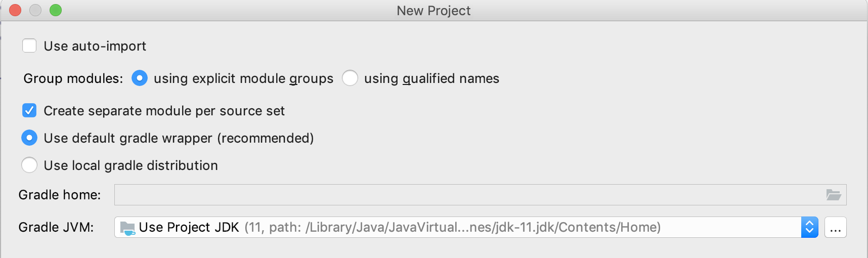Viewport: 868px width, 258px height.
Task: Click the "Group modules:" label
Action: coord(73,78)
